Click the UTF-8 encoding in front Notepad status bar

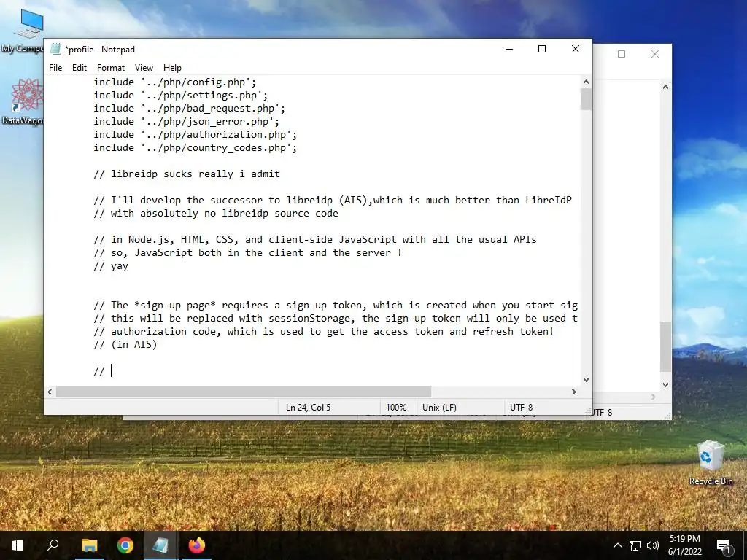[521, 408]
